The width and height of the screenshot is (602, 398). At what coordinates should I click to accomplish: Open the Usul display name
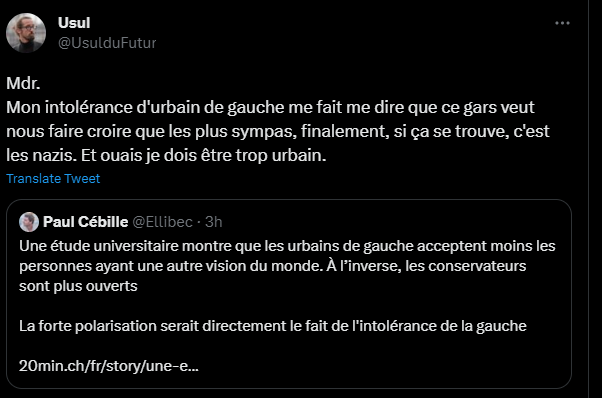tap(74, 23)
